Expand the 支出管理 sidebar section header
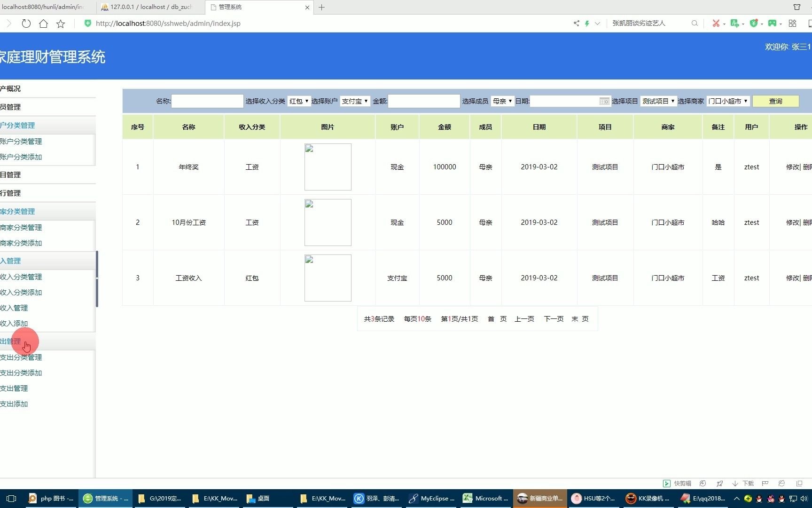The width and height of the screenshot is (812, 508). (x=47, y=341)
